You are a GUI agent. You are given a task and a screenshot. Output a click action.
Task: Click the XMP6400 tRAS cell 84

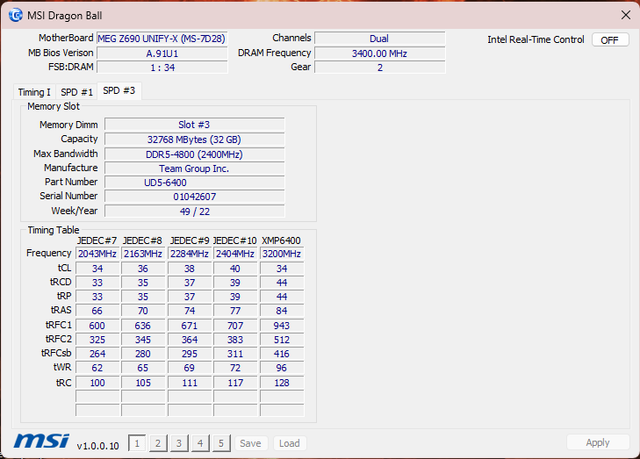pyautogui.click(x=282, y=311)
